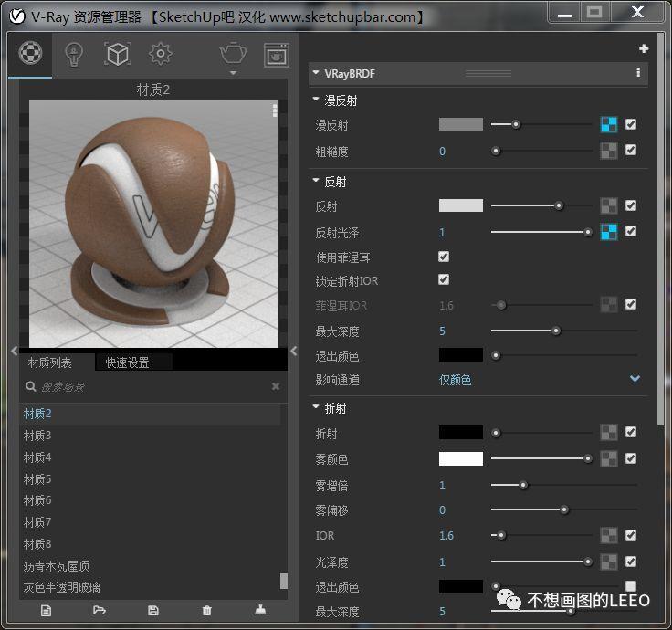This screenshot has height=630, width=672.
Task: Click the 雾增倍 value 1
Action: (x=442, y=486)
